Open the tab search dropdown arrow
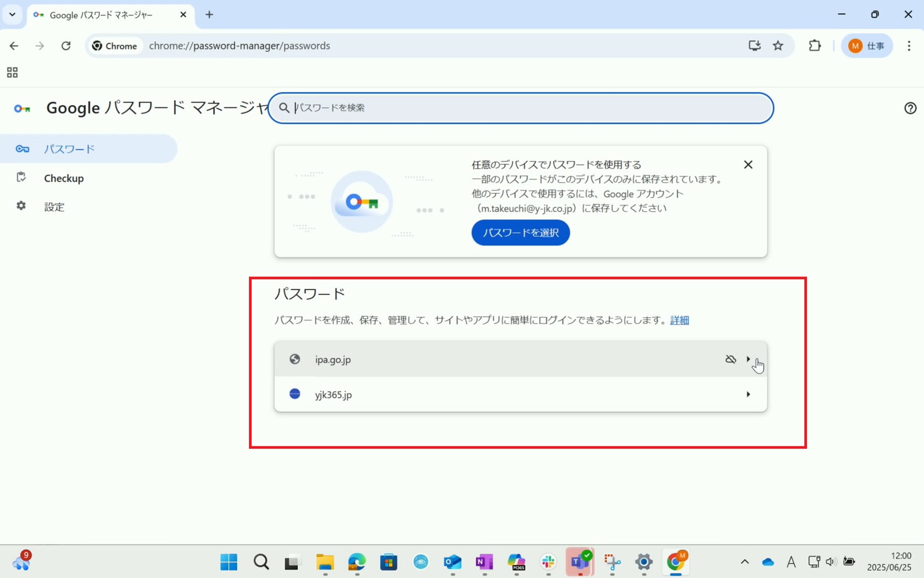The width and height of the screenshot is (924, 578). tap(12, 14)
